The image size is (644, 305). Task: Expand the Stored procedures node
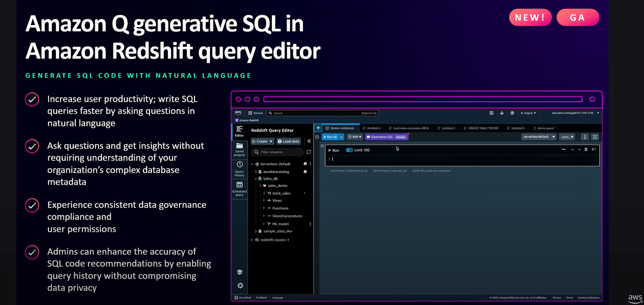point(264,216)
